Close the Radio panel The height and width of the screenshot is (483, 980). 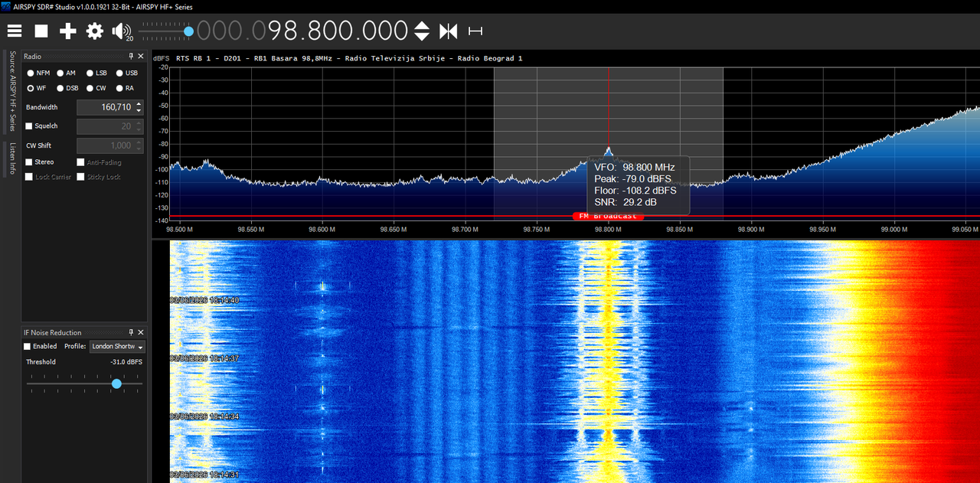click(140, 57)
